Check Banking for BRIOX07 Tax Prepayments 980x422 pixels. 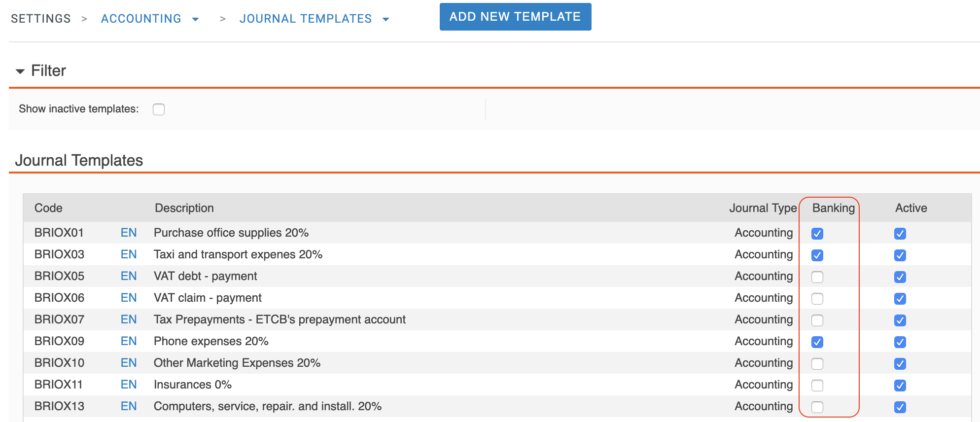click(x=817, y=320)
